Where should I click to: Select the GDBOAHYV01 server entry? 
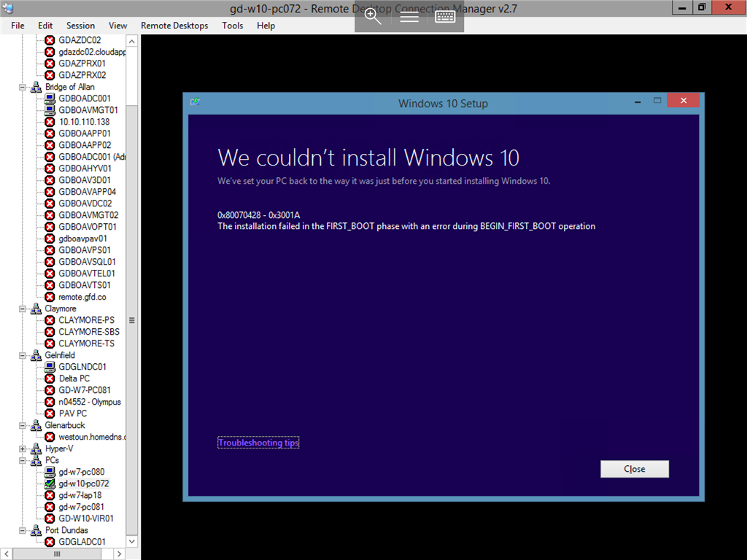tap(85, 168)
